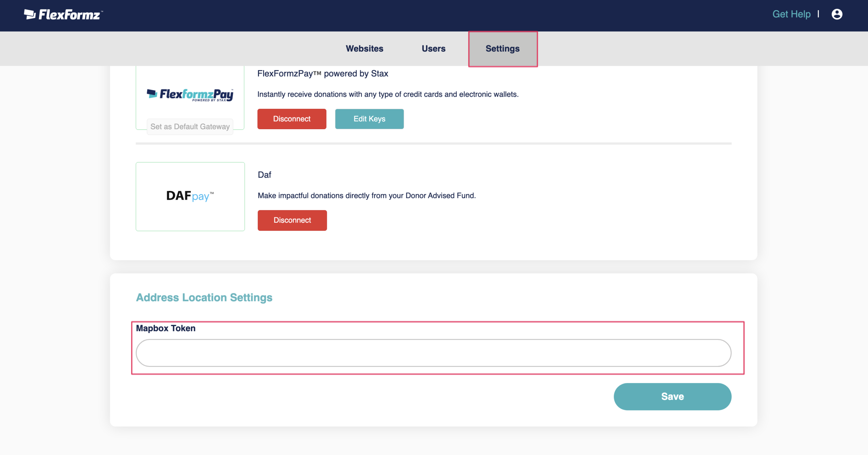Open the Get Help link
Viewport: 868px width, 455px height.
pyautogui.click(x=791, y=14)
